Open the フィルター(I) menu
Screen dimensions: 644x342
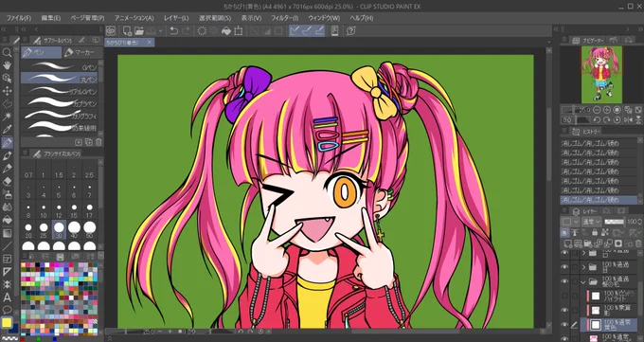coord(284,18)
